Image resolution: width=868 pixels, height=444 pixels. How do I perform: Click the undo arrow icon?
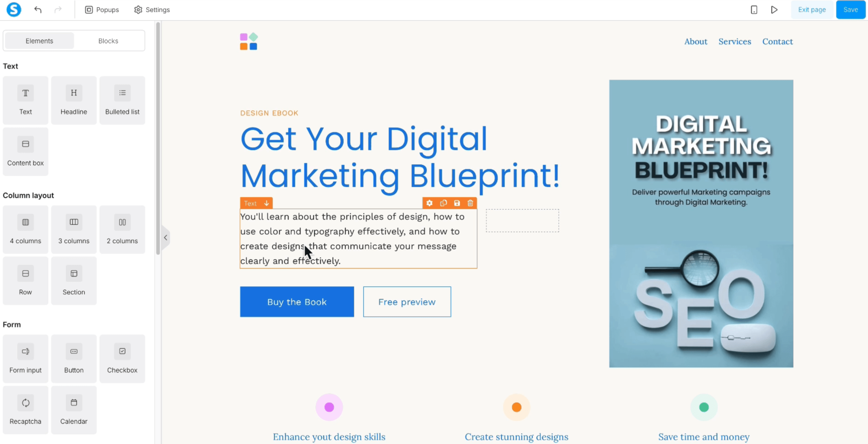(x=38, y=10)
